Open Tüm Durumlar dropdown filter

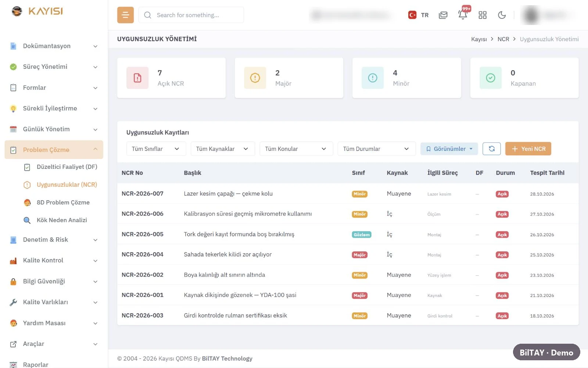[x=377, y=149]
